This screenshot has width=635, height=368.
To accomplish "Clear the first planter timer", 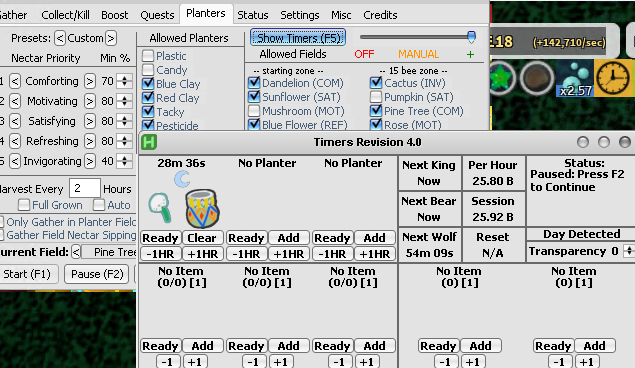I will click(x=202, y=238).
